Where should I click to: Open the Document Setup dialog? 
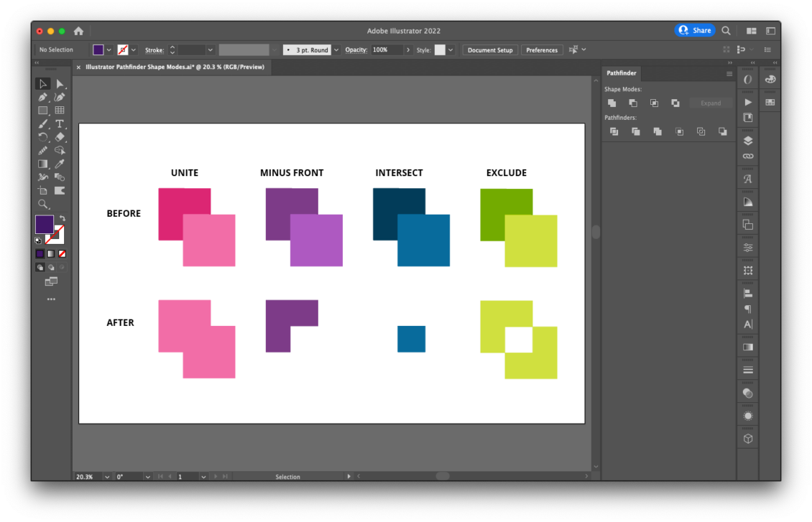(x=489, y=50)
